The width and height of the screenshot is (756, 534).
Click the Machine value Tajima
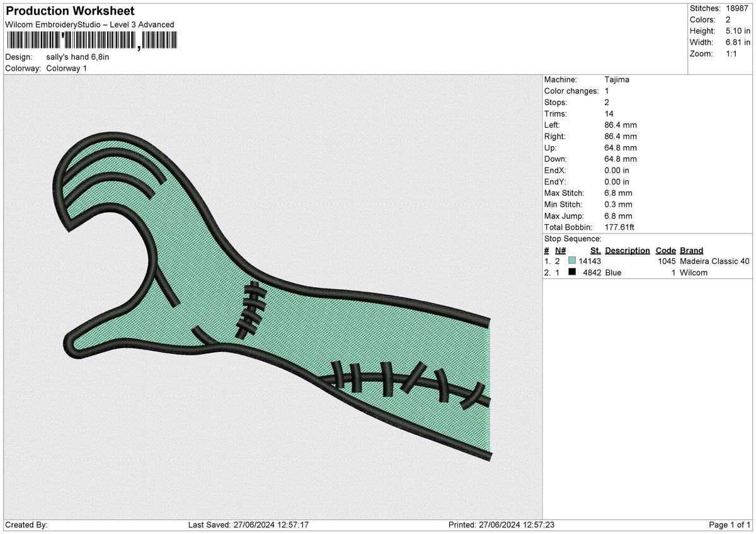pos(617,79)
